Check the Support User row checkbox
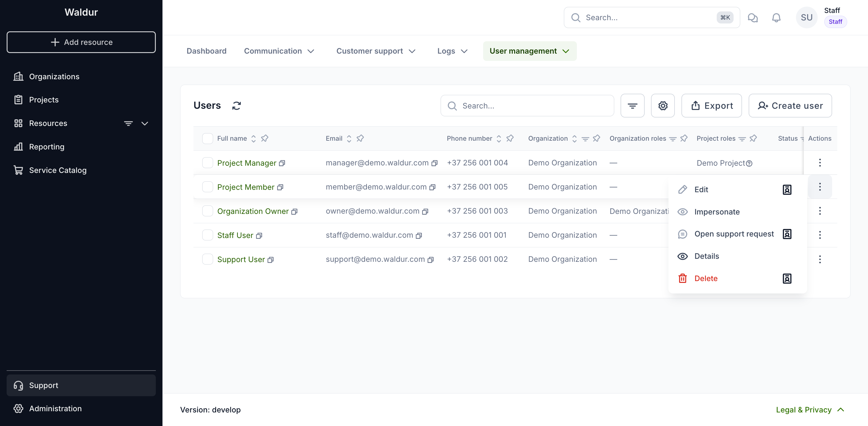Viewport: 868px width, 426px height. [x=208, y=259]
